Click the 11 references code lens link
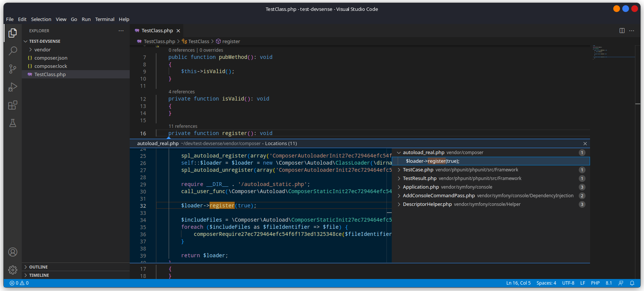The image size is (644, 291). [x=183, y=126]
